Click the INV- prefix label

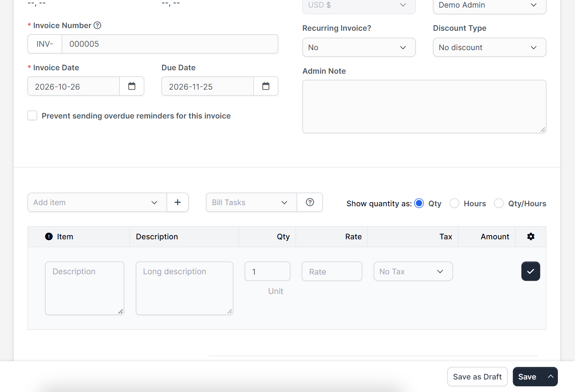[x=45, y=44]
